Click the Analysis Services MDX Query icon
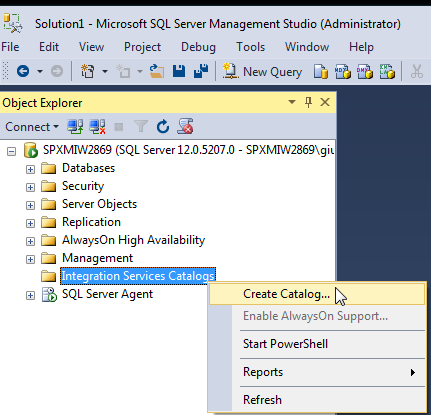Viewport: 431px width, 415px height. 343,71
